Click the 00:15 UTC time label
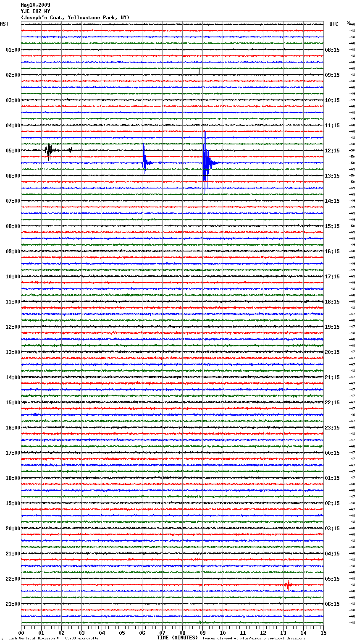Image resolution: width=357 pixels, height=644 pixels. 332,453
